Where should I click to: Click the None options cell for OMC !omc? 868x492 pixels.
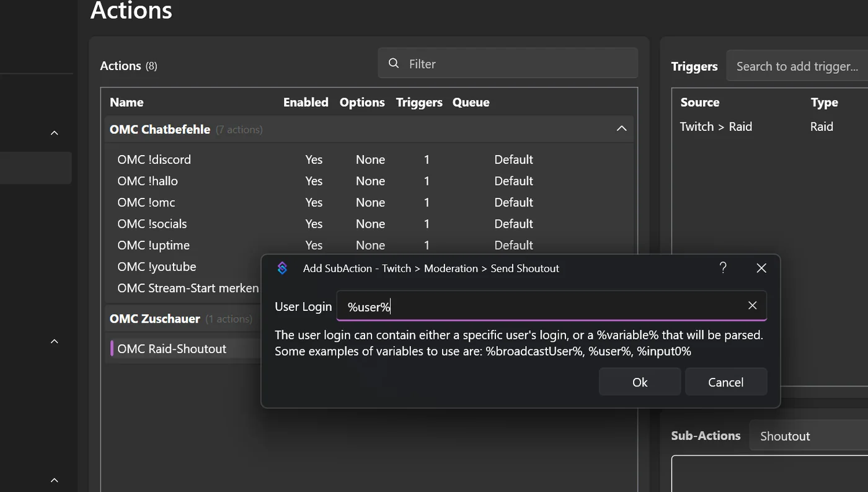pyautogui.click(x=370, y=202)
